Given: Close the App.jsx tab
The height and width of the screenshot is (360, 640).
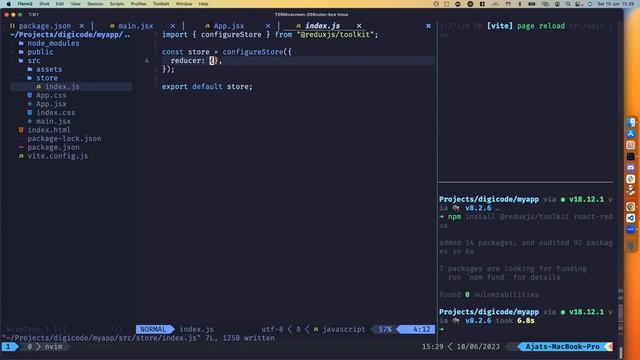Looking at the screenshot, I should 268,26.
